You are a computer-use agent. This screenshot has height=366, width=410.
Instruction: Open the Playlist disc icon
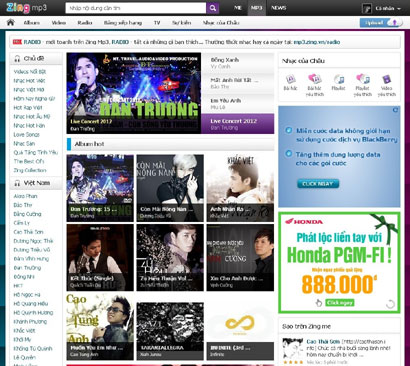[x=338, y=79]
